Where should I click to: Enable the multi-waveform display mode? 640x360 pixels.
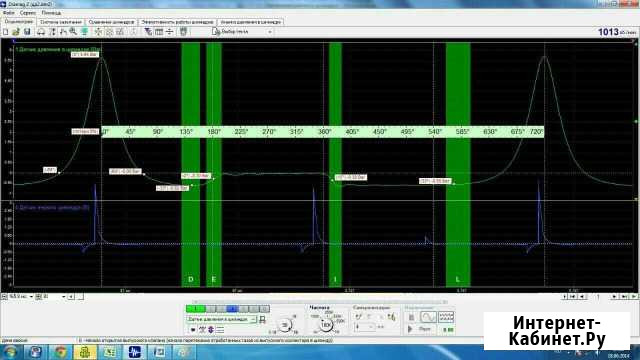(446, 317)
